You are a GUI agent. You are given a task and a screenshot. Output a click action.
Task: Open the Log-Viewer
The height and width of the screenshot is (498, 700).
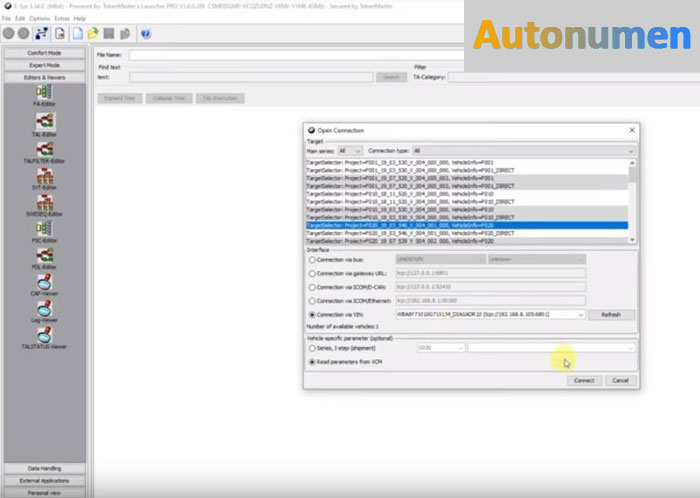44,311
